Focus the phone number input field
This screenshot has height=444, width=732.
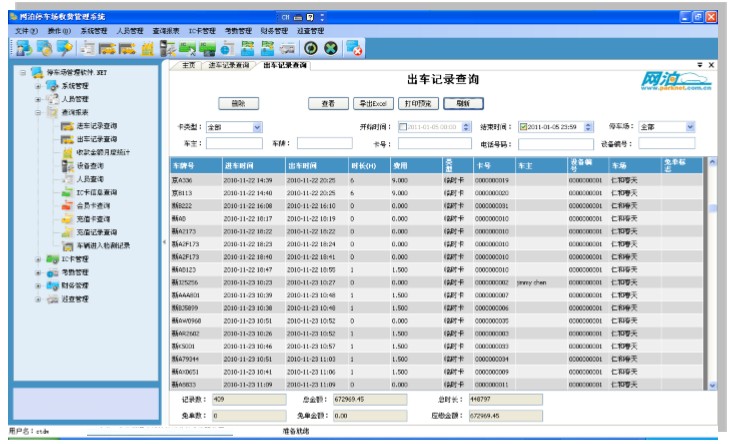pyautogui.click(x=556, y=144)
